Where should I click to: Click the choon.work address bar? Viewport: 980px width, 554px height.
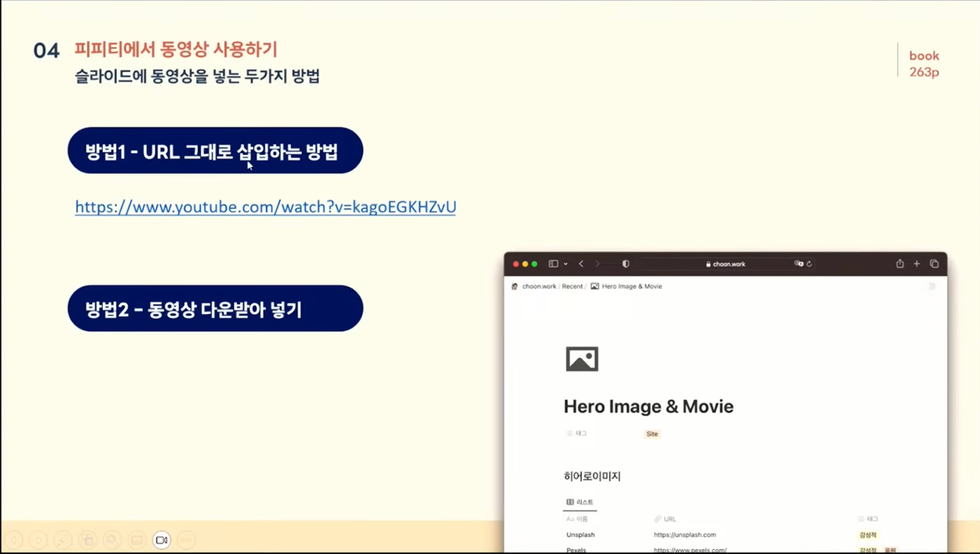pos(725,264)
